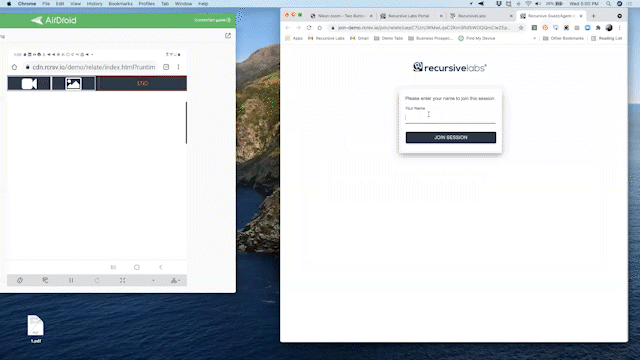
Task: Enter AirDroid fullscreen mode
Action: [122, 280]
